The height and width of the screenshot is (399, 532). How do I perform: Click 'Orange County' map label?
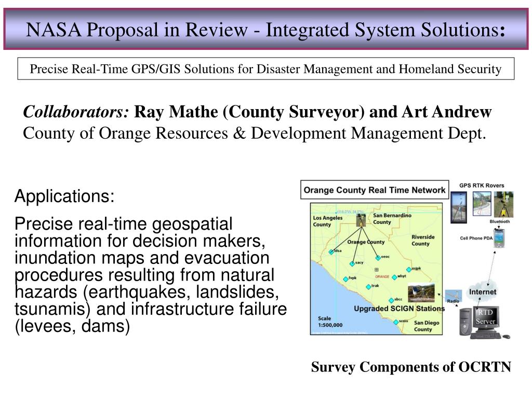366,242
